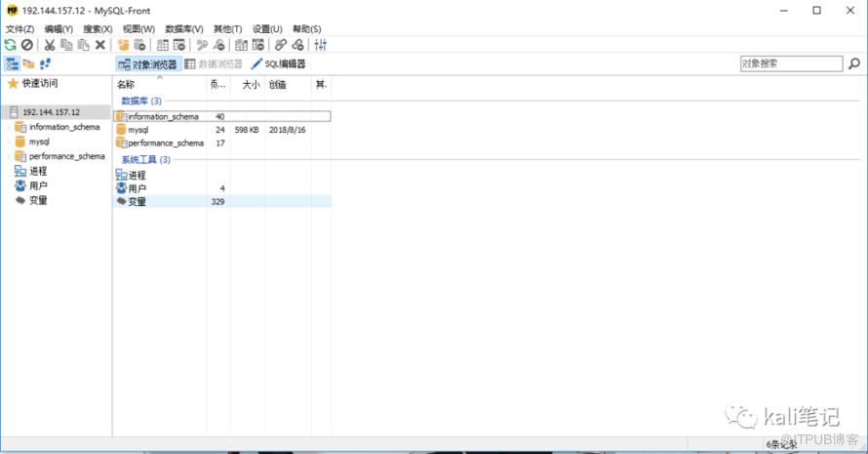
Task: Click the 对象搜索 search input field
Action: pyautogui.click(x=792, y=63)
